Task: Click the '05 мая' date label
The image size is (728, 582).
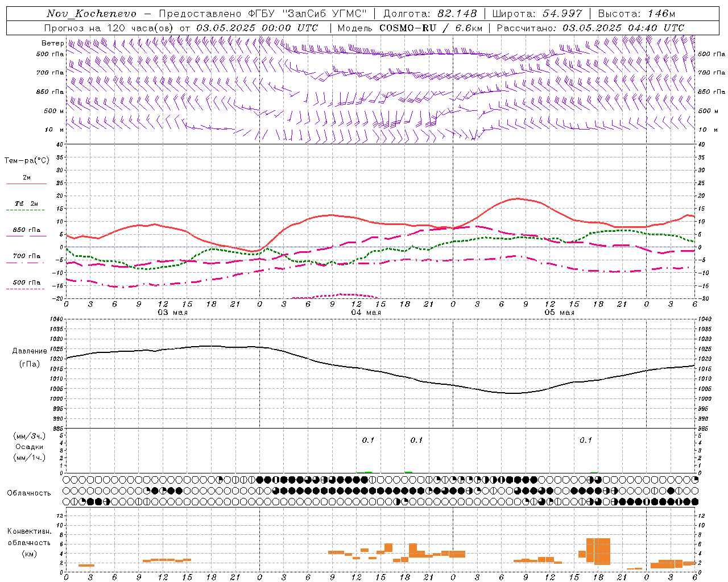Action: click(559, 313)
